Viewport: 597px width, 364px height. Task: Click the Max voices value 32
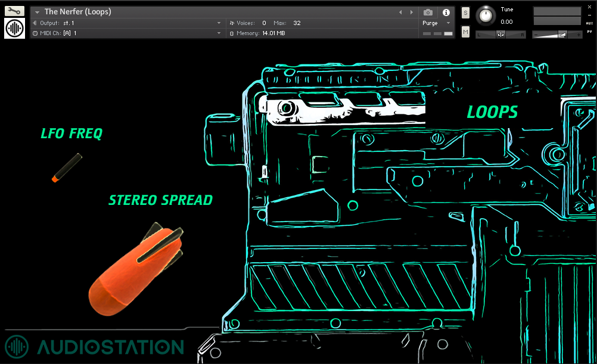pyautogui.click(x=297, y=23)
